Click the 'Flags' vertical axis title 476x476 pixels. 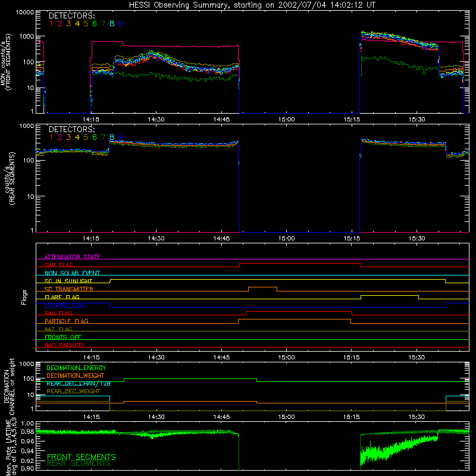point(24,297)
